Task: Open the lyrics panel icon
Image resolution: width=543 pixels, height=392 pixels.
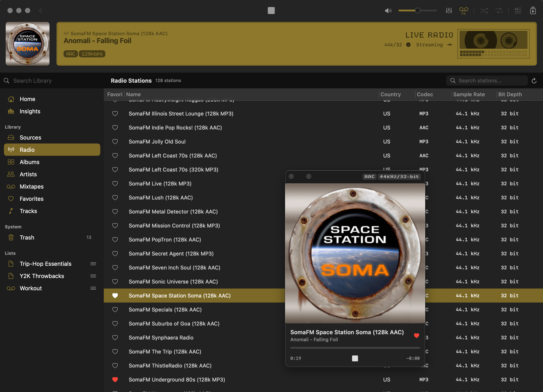Action: point(518,10)
